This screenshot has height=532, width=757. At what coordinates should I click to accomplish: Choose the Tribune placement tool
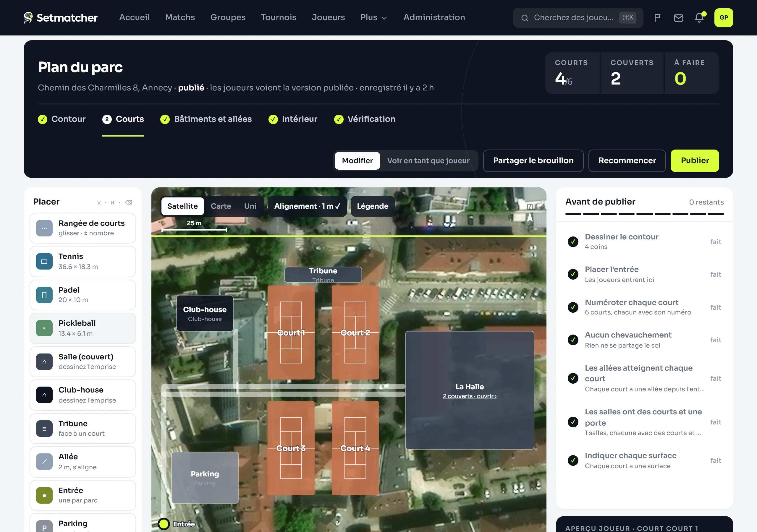click(83, 429)
